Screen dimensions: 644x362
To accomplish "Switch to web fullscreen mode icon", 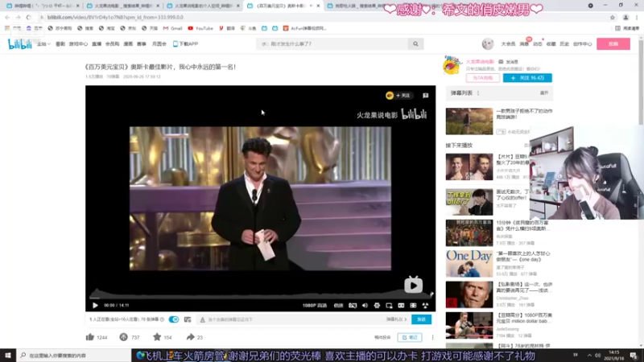I will (x=413, y=306).
